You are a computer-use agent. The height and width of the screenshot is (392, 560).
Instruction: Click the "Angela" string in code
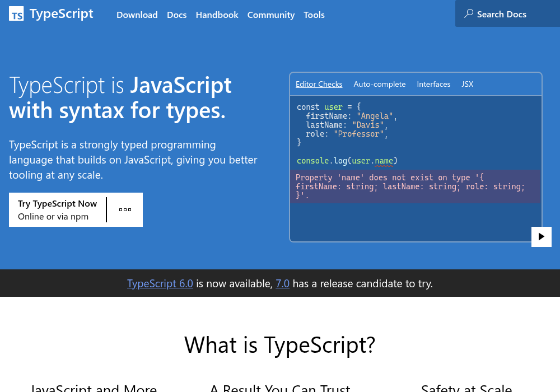tap(375, 116)
